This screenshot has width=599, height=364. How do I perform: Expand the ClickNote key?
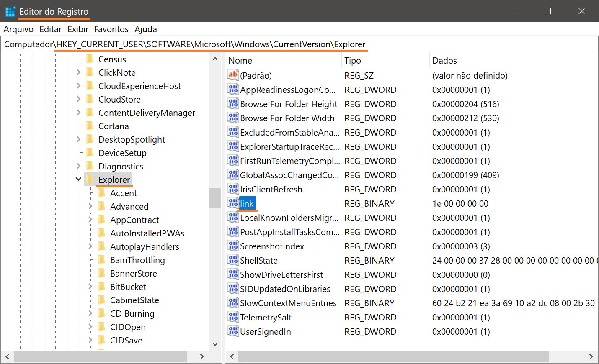[78, 72]
